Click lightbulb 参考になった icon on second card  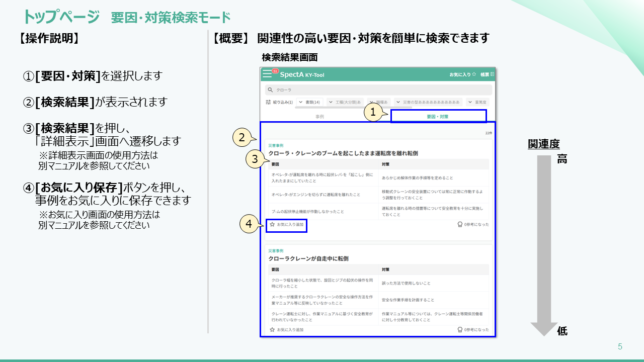pos(460,330)
